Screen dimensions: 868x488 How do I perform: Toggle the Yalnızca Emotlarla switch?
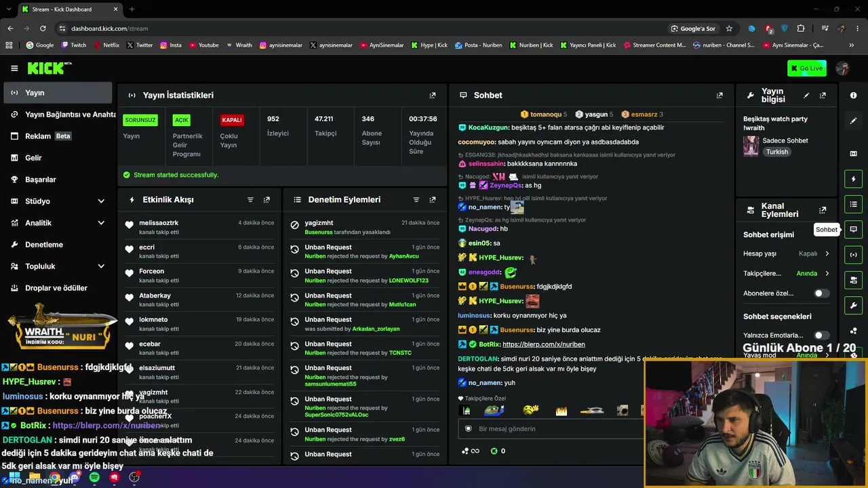click(821, 335)
